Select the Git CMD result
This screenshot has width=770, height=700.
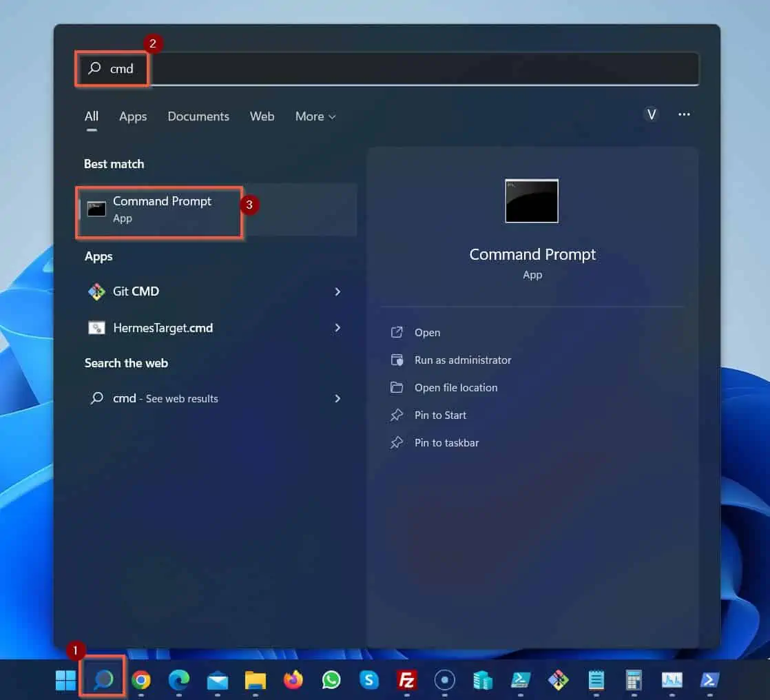coord(216,291)
